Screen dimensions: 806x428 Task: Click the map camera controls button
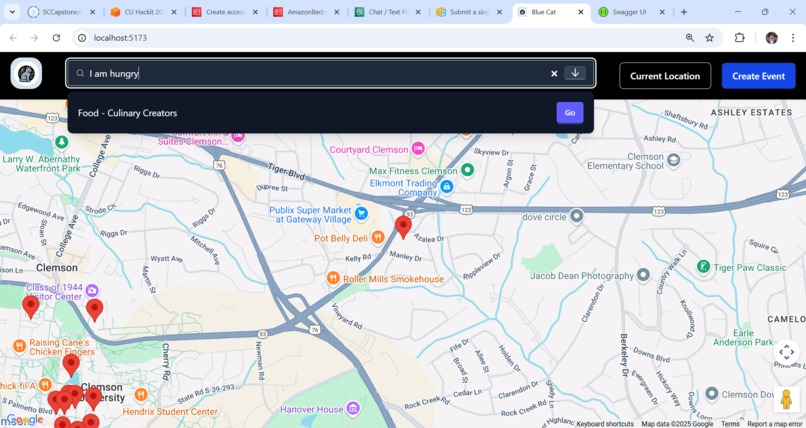[786, 352]
